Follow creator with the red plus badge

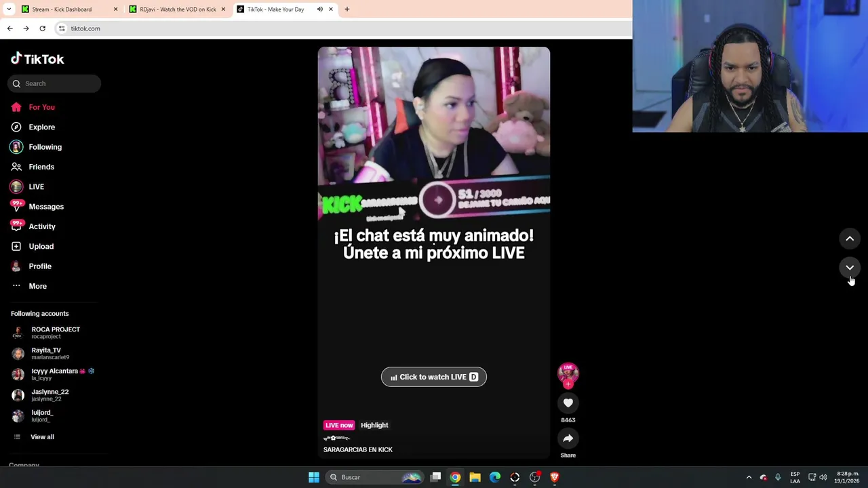(x=568, y=384)
